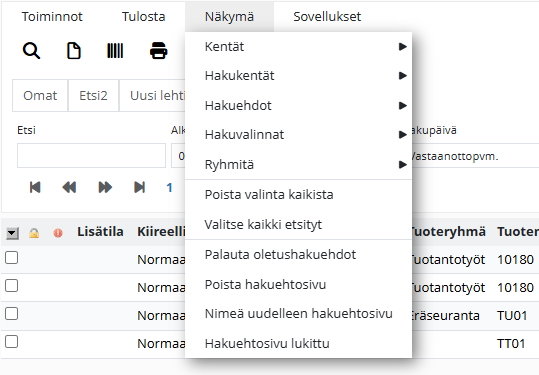Expand the Kentät submenu
The height and width of the screenshot is (375, 539).
pos(298,46)
